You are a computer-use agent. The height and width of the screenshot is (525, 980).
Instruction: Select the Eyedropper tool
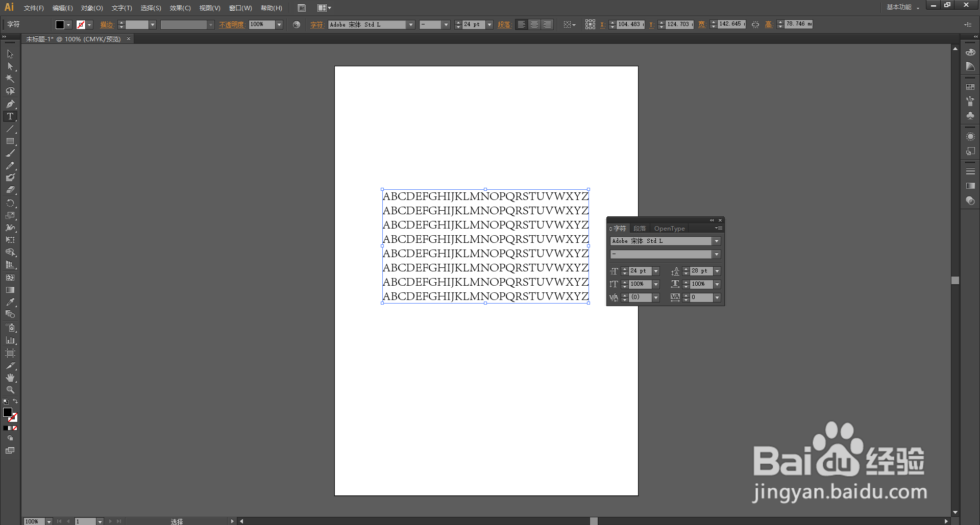pyautogui.click(x=10, y=302)
